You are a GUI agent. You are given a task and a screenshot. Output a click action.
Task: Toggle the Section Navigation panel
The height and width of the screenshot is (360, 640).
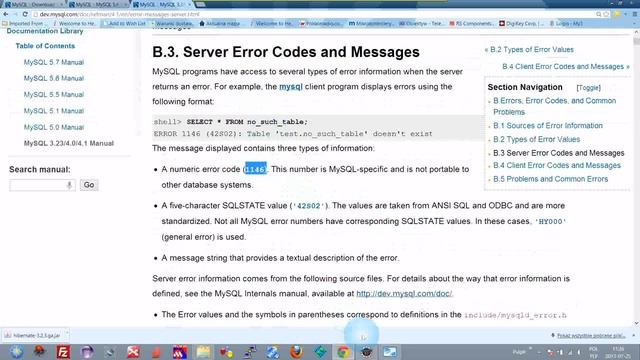coord(589,88)
